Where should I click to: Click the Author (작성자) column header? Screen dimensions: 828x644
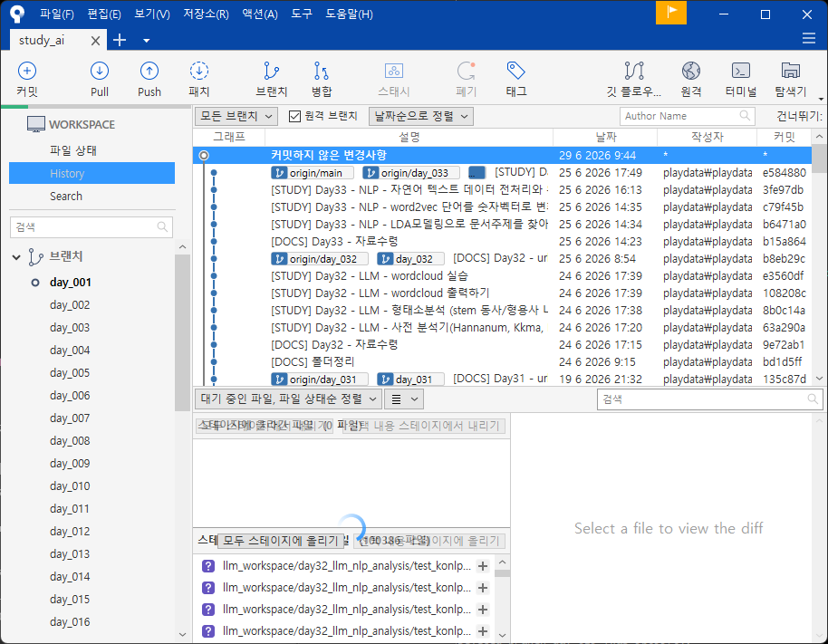[708, 138]
